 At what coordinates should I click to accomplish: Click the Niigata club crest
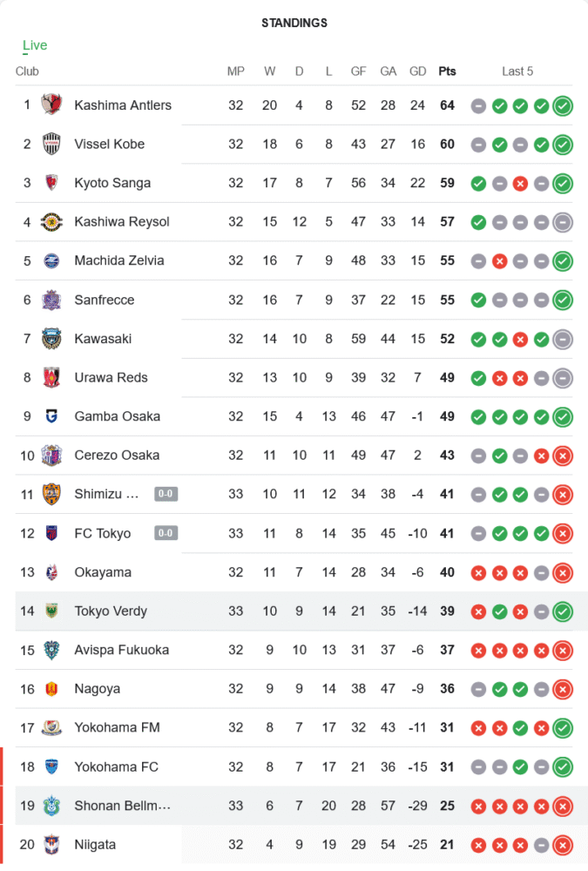pos(52,844)
